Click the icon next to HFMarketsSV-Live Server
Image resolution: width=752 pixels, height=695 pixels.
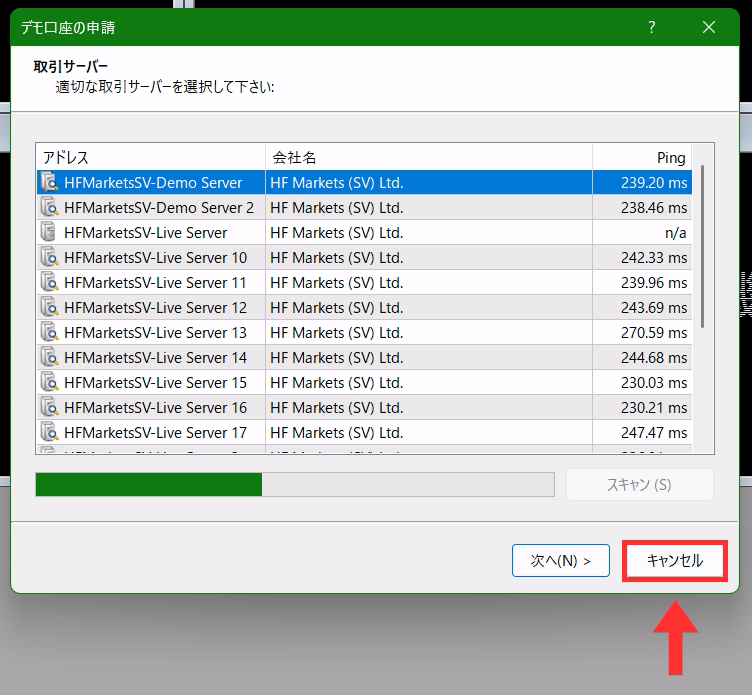(x=48, y=232)
